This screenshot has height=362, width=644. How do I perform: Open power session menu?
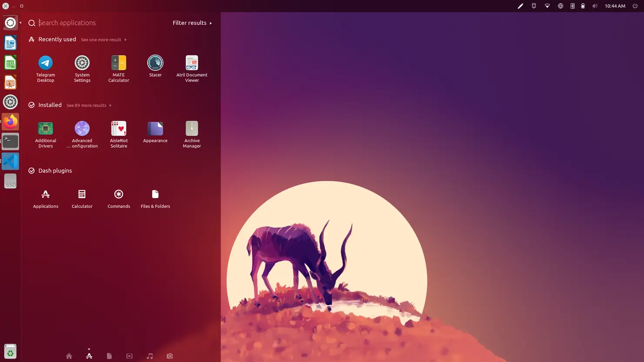click(x=635, y=6)
